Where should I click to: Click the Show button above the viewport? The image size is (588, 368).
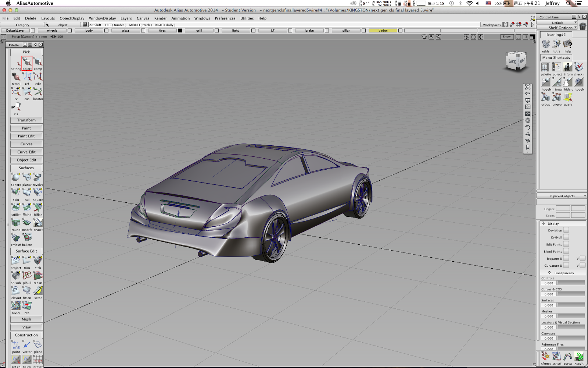506,37
